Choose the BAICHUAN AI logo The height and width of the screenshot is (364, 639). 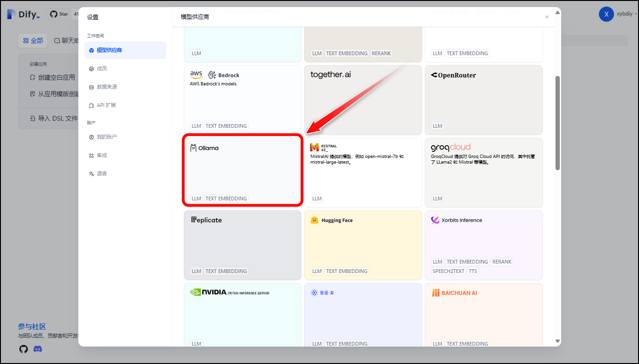point(454,293)
